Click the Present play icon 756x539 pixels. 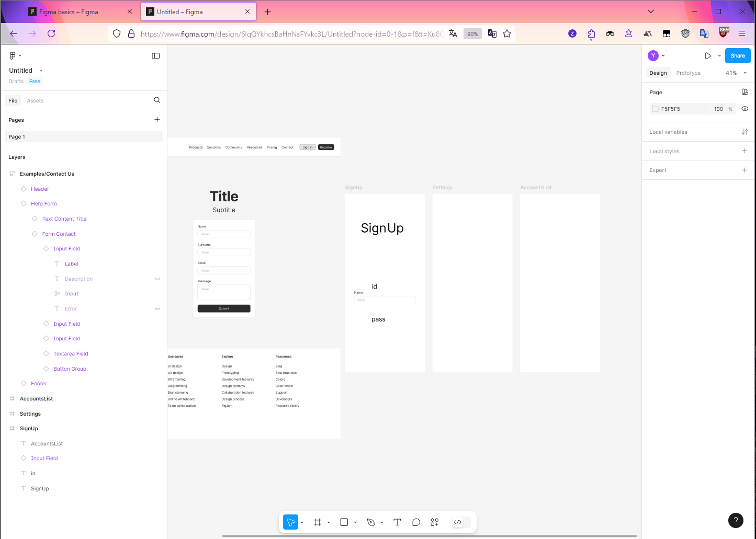click(708, 55)
